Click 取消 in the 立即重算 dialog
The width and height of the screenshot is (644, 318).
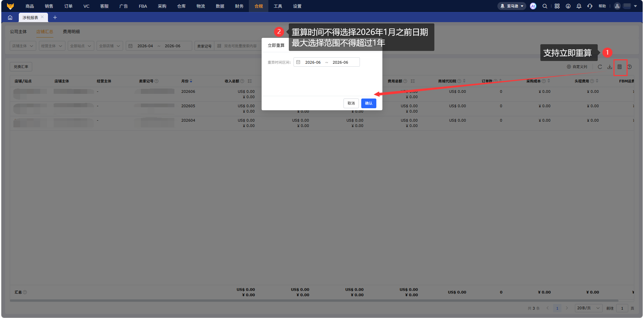(351, 103)
